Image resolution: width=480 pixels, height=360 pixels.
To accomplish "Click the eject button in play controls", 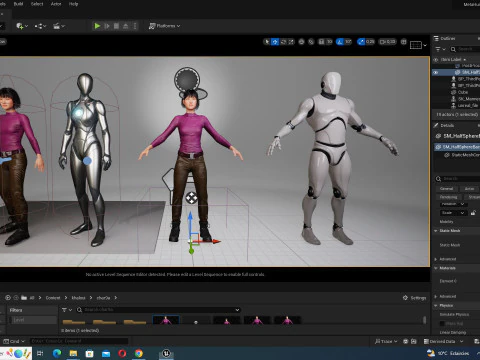I will 126,26.
